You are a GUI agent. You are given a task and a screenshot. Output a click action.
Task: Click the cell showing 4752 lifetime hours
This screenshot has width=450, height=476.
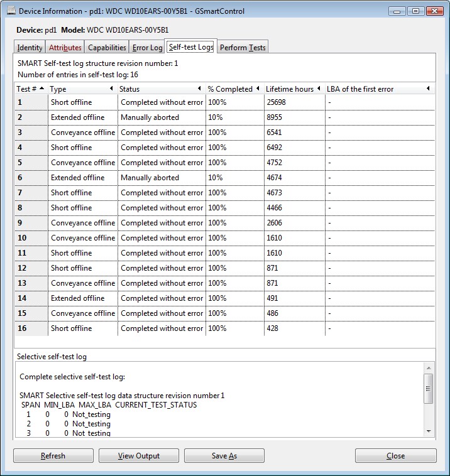click(294, 163)
